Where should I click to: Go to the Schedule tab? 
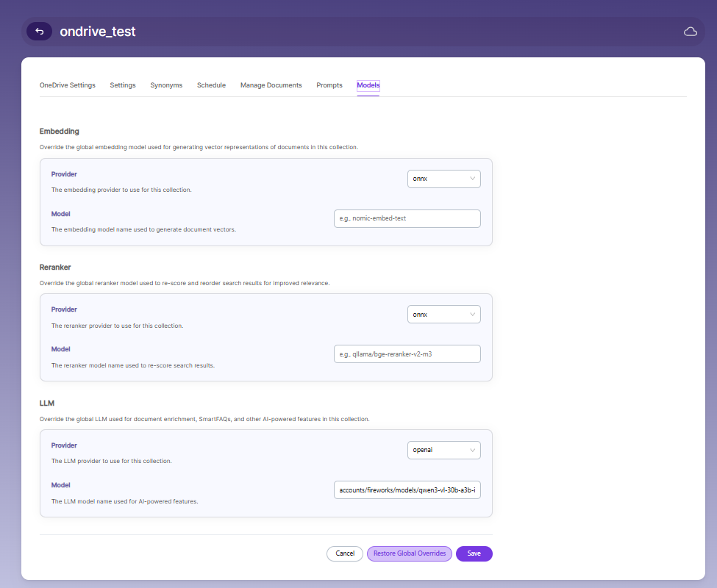pos(211,85)
